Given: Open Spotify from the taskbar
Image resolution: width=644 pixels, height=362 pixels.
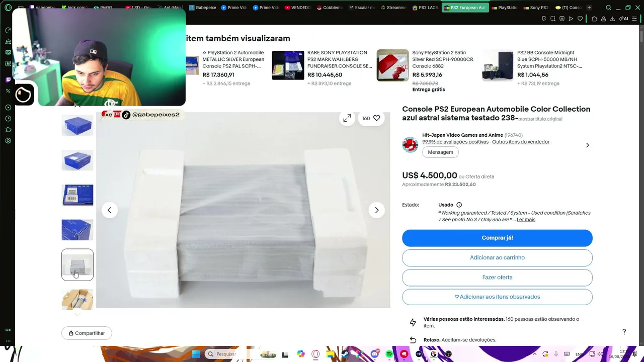Looking at the screenshot, I should pos(389,354).
